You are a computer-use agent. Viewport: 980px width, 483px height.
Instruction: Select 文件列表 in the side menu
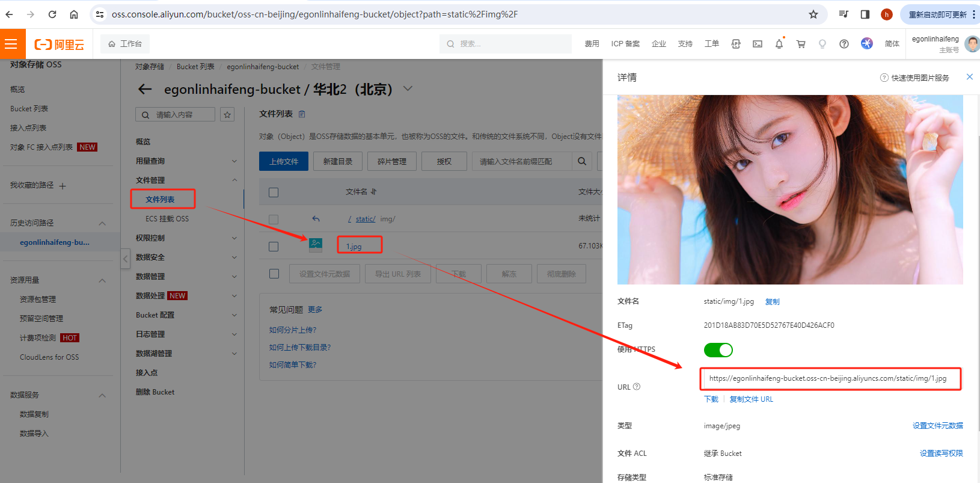160,200
